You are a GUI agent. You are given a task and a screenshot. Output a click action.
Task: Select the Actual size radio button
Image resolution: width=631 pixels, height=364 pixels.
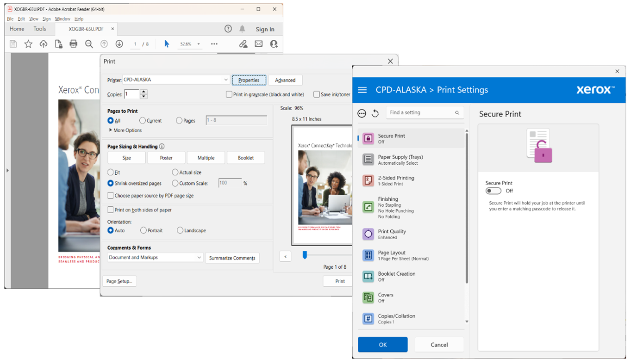(175, 172)
